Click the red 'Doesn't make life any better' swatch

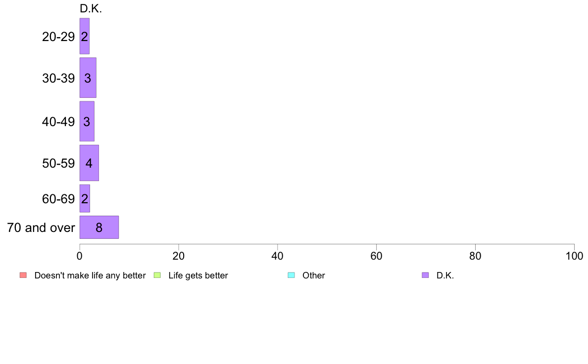click(x=23, y=275)
